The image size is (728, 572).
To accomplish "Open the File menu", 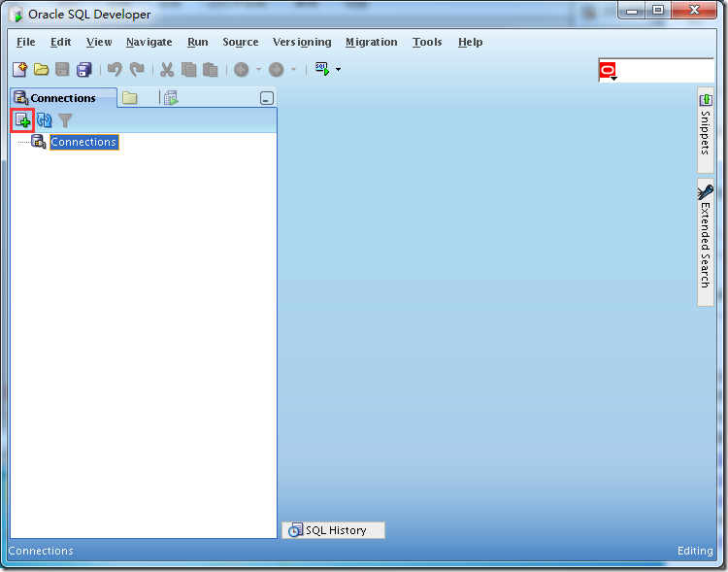I will 26,43.
